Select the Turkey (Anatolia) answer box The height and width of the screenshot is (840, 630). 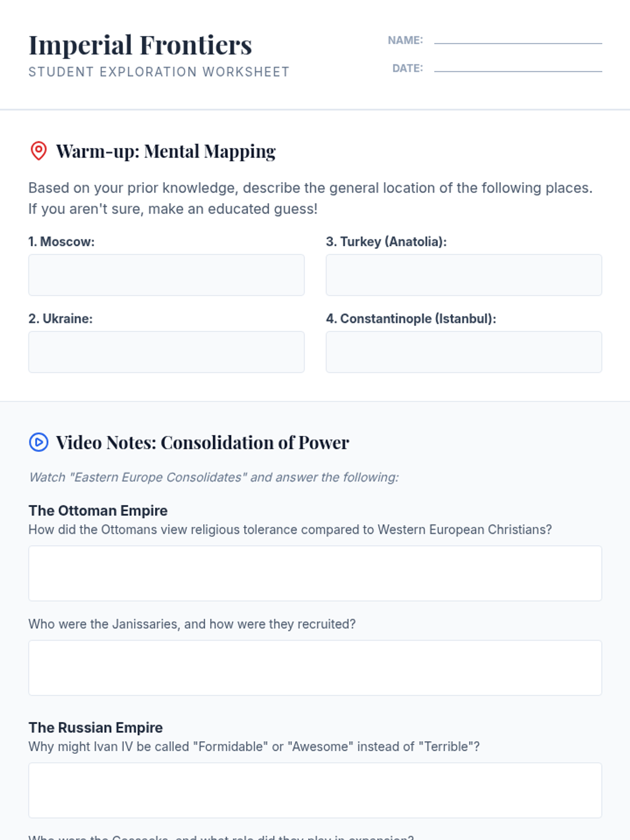point(464,275)
